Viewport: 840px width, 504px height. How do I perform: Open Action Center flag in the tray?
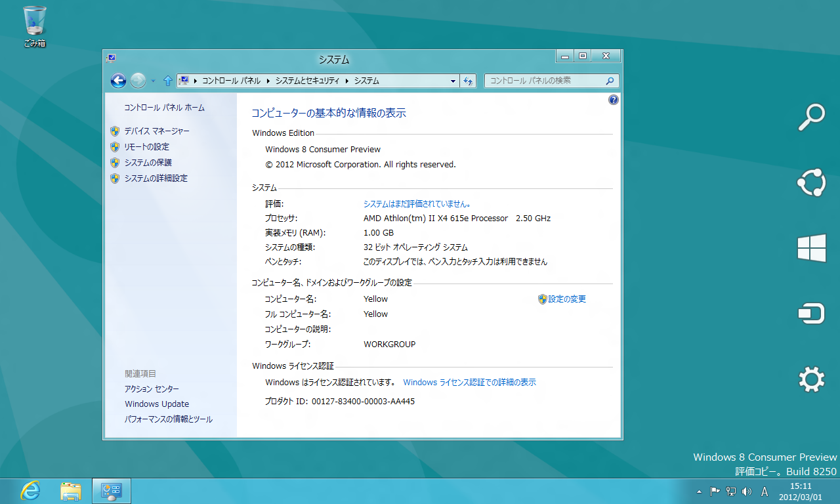pyautogui.click(x=715, y=491)
